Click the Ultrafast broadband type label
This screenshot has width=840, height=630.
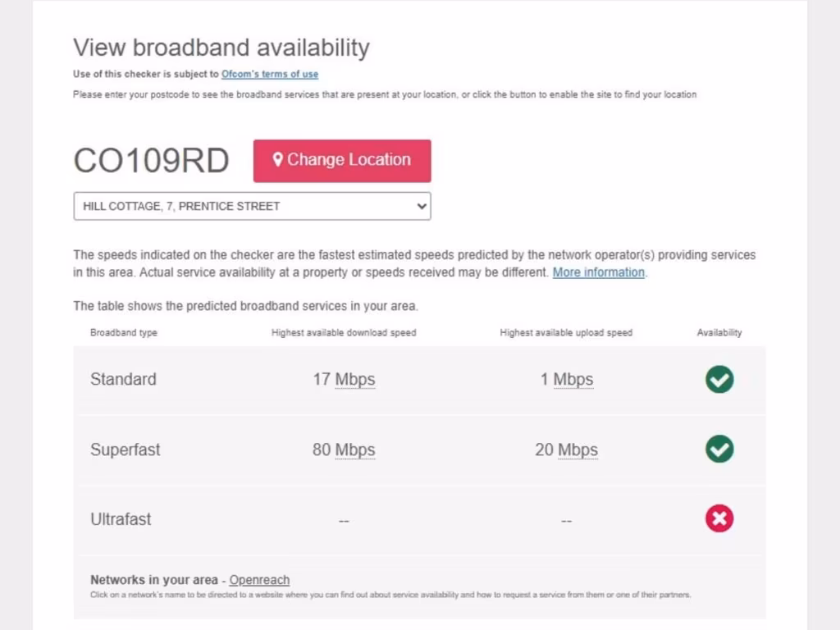121,519
